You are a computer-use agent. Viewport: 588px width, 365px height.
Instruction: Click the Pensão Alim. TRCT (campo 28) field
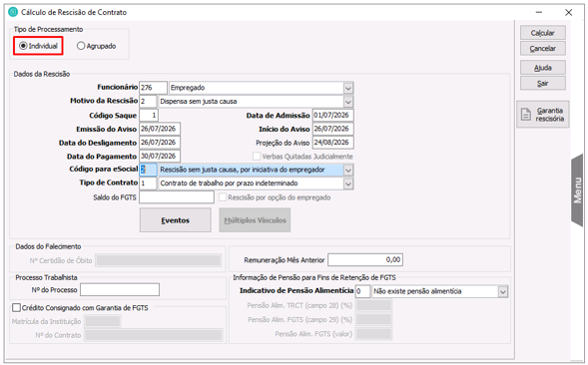click(x=373, y=305)
